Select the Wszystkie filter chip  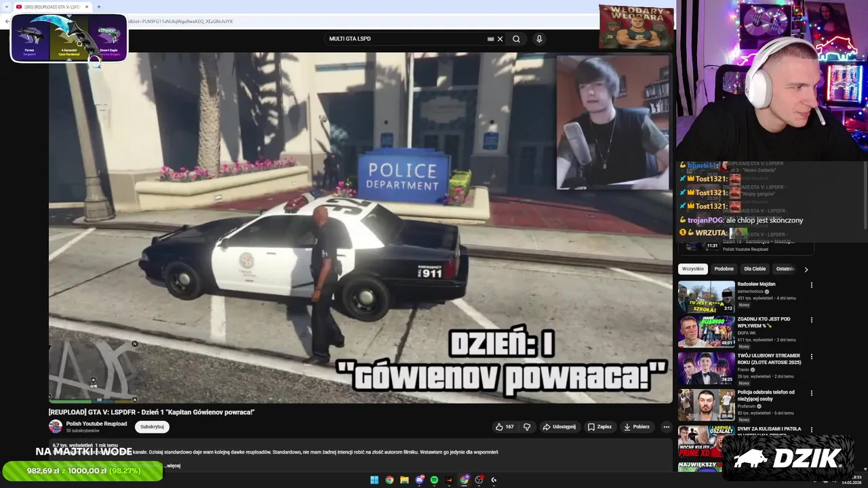(693, 269)
